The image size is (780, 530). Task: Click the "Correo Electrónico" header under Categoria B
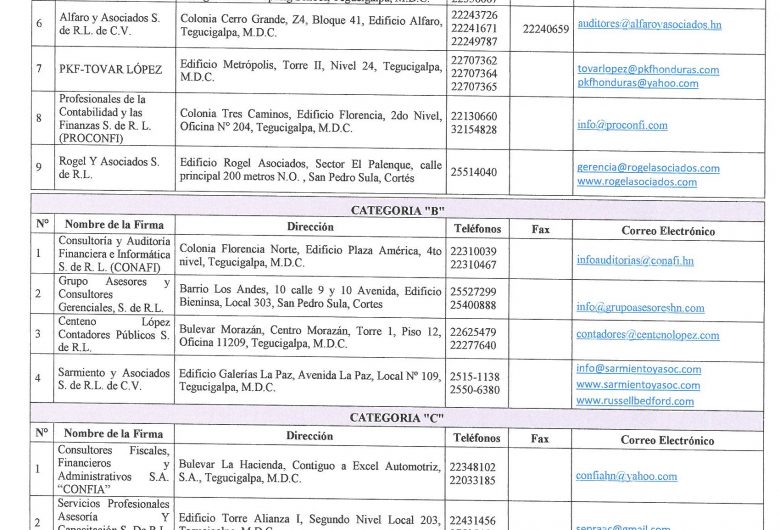coord(667,231)
